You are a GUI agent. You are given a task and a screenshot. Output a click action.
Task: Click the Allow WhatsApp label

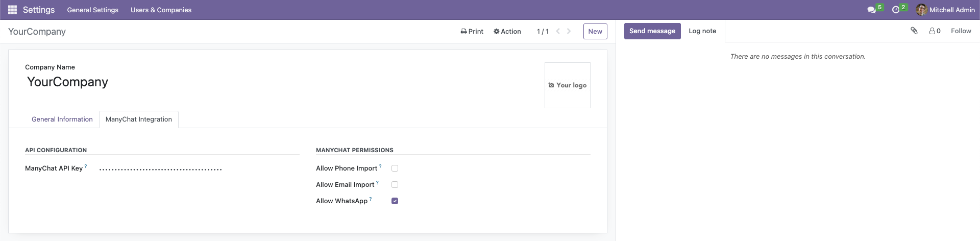point(341,201)
